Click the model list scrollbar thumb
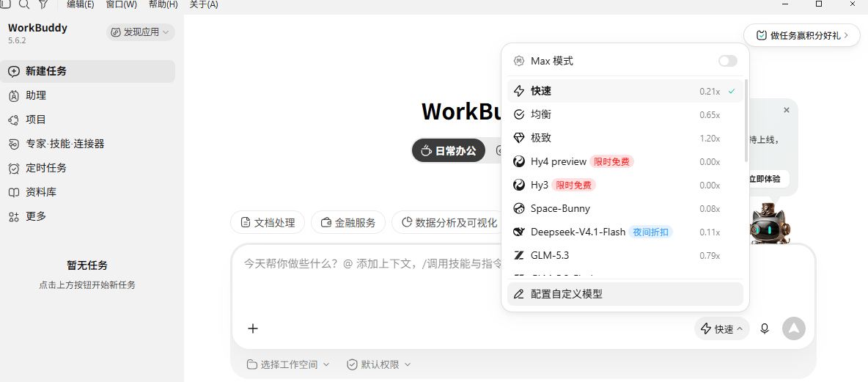The image size is (868, 382). click(x=746, y=121)
